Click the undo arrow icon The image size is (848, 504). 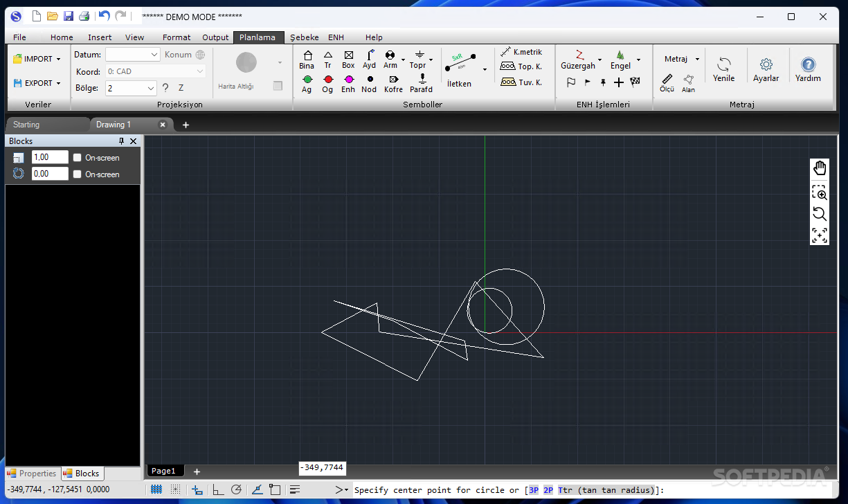pyautogui.click(x=104, y=16)
